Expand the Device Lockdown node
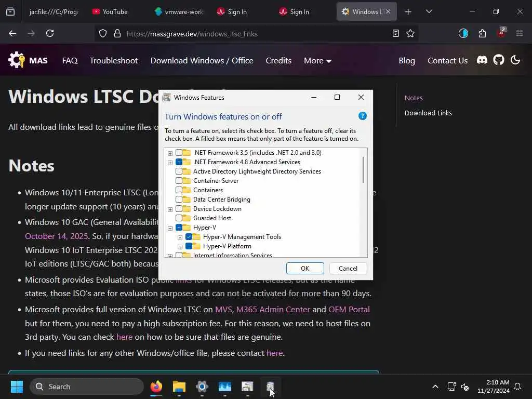 (x=170, y=209)
